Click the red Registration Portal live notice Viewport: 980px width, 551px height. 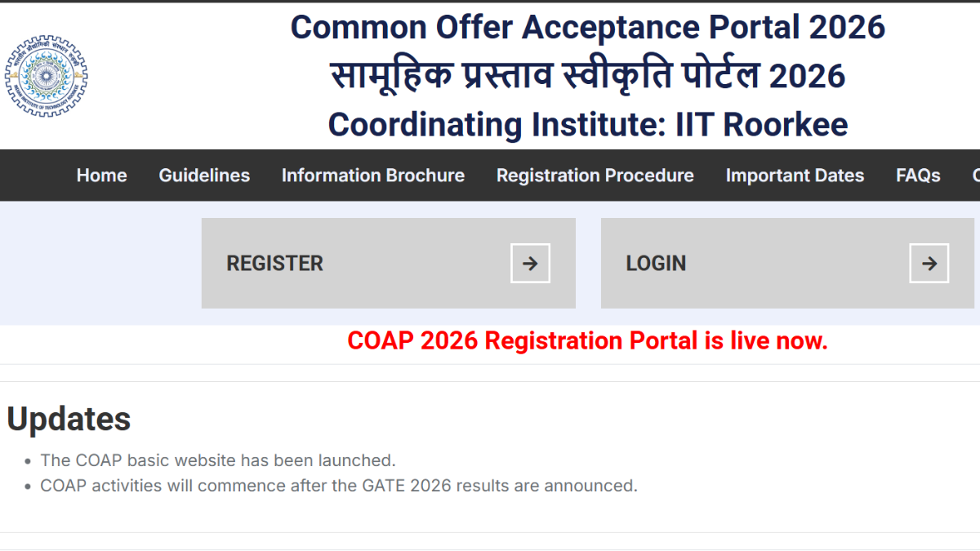click(587, 340)
